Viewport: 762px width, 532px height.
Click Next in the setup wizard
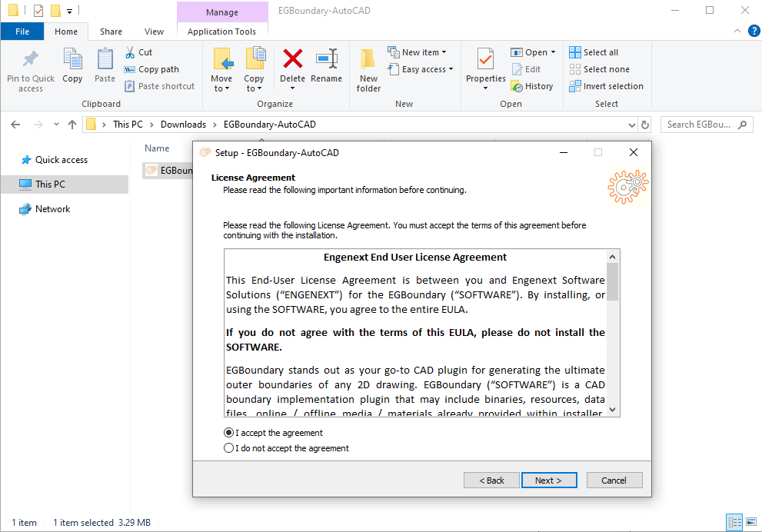549,480
